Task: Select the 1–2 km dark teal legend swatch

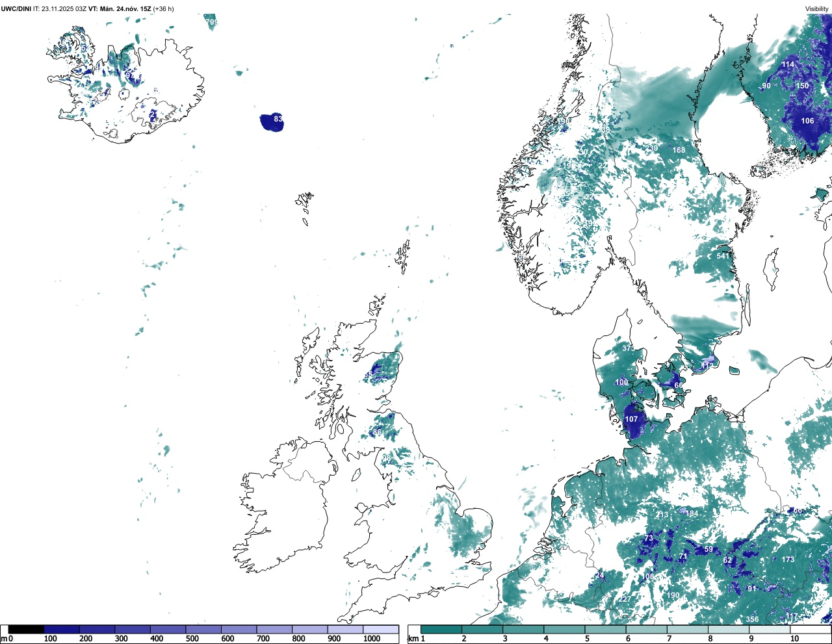Action: [x=441, y=630]
